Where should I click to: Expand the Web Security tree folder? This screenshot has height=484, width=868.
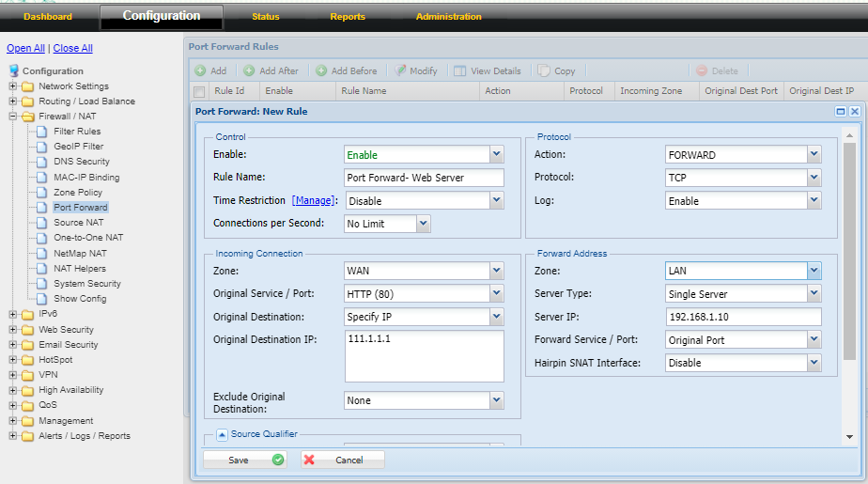(x=13, y=330)
